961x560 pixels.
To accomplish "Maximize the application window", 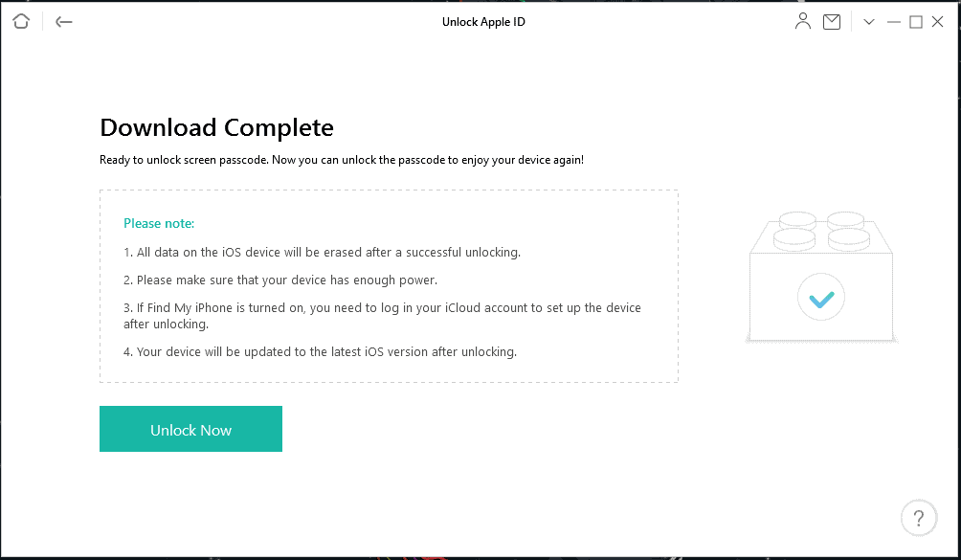I will (x=916, y=22).
